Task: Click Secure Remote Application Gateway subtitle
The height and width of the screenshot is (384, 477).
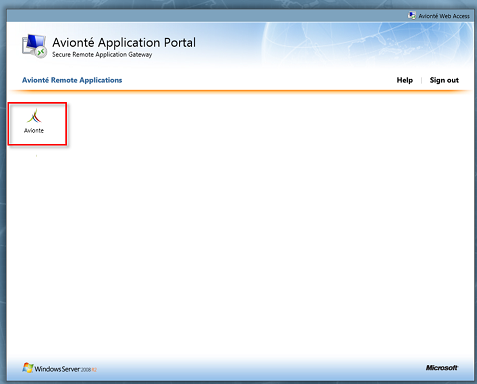Action: [102, 55]
